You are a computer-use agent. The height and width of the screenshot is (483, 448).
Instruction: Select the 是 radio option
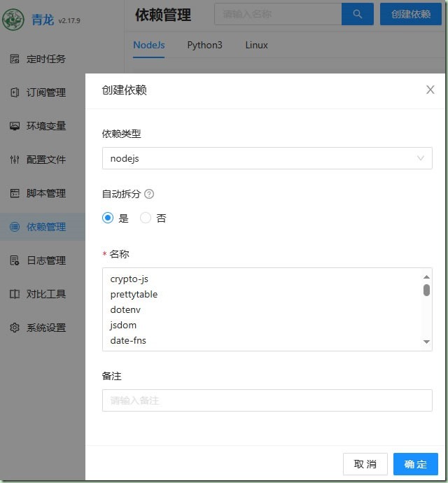coord(108,218)
